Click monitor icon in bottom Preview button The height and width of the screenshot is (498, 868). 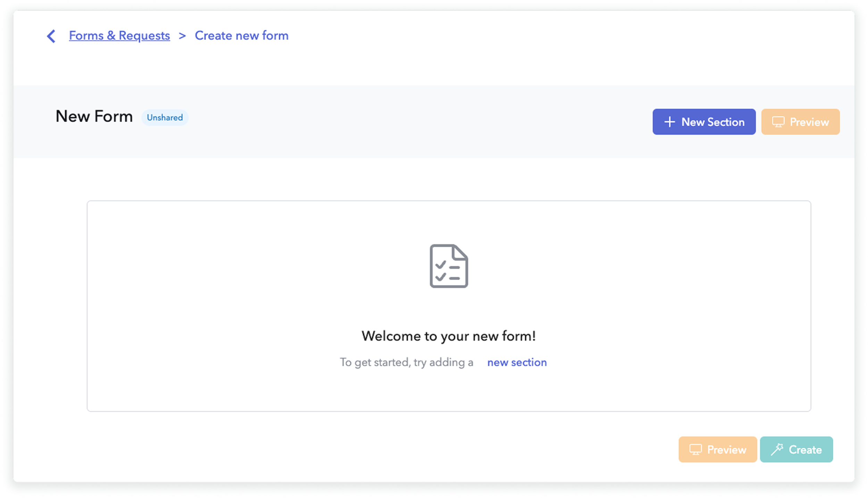point(695,450)
